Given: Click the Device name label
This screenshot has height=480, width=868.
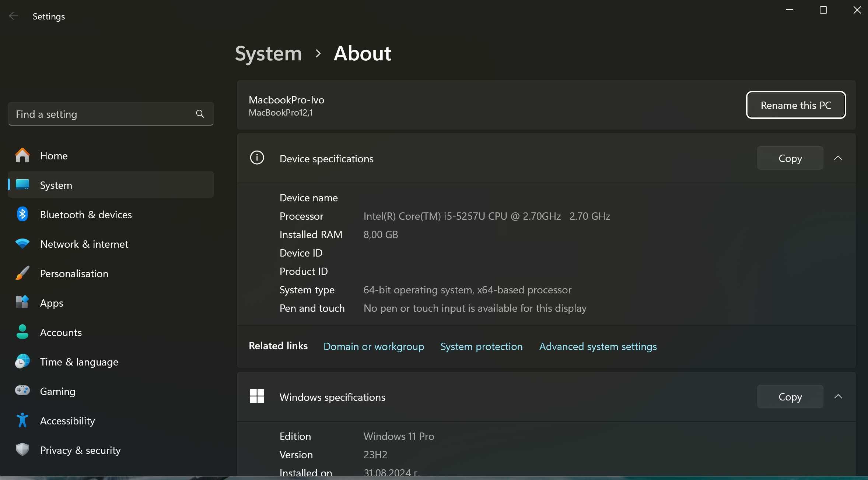Looking at the screenshot, I should 309,198.
